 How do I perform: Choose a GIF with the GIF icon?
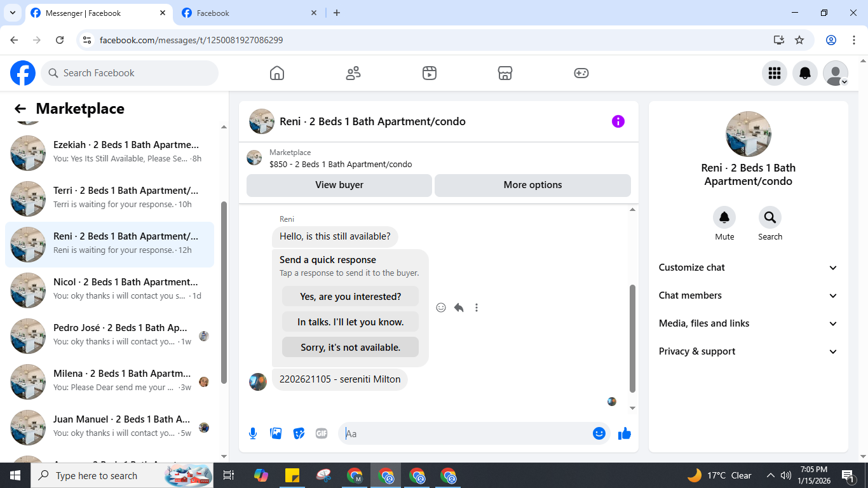point(322,433)
